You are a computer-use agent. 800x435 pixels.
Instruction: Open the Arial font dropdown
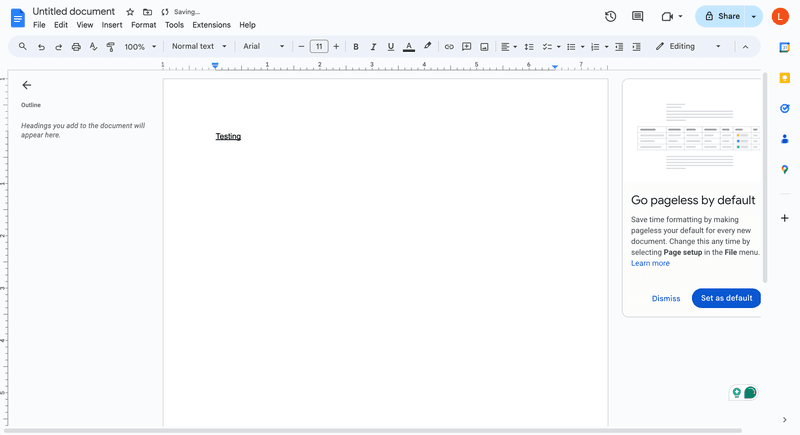(x=263, y=46)
